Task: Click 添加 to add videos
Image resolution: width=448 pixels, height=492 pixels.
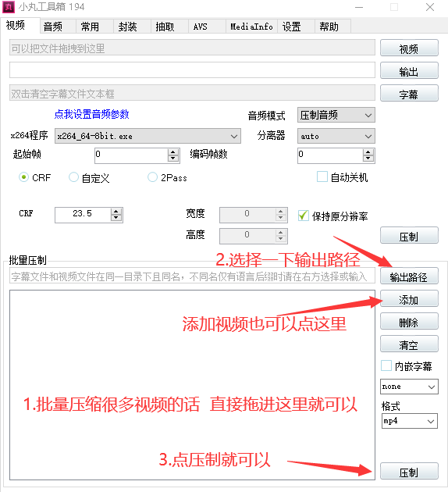Action: (x=409, y=298)
